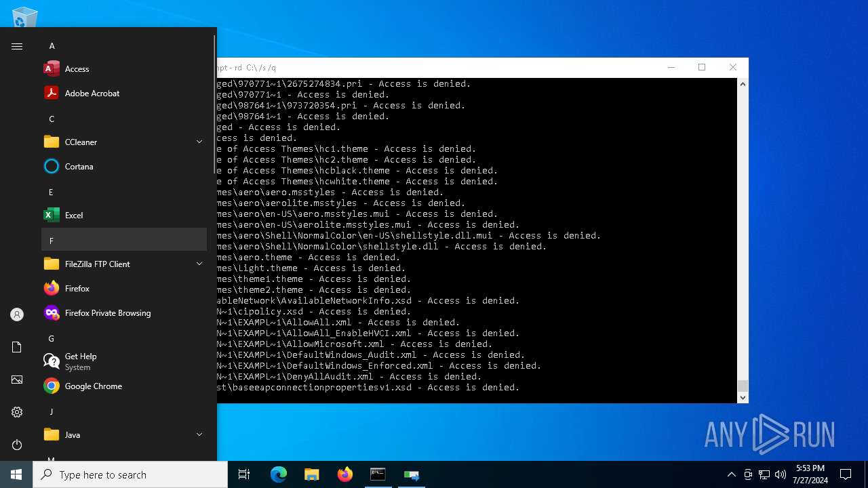Minimize the Command Prompt window
Viewport: 868px width, 488px height.
pyautogui.click(x=671, y=67)
